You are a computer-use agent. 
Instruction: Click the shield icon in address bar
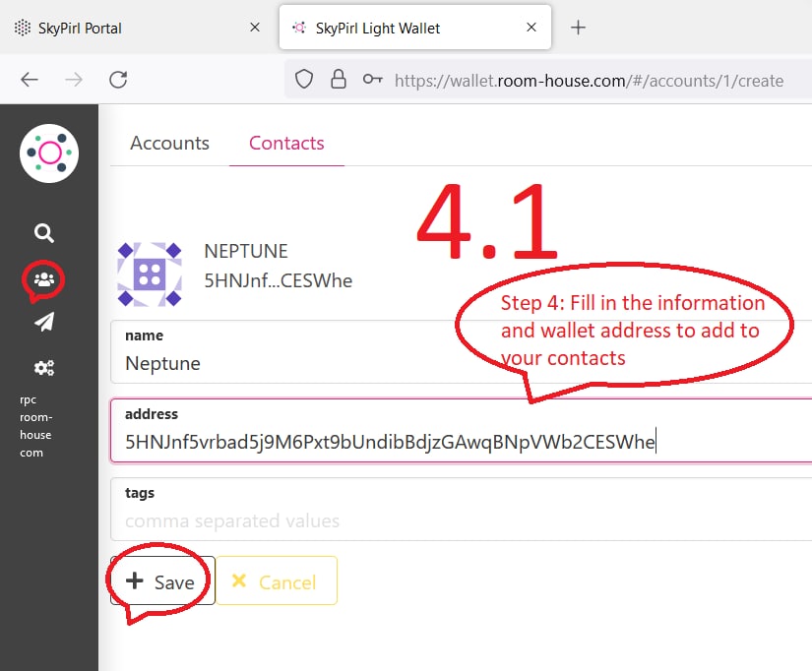[x=304, y=80]
